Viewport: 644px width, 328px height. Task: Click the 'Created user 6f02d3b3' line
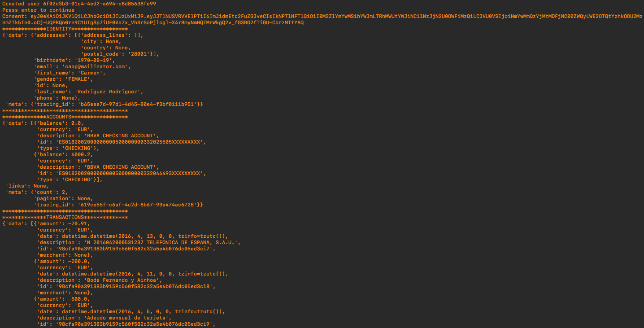click(x=79, y=4)
